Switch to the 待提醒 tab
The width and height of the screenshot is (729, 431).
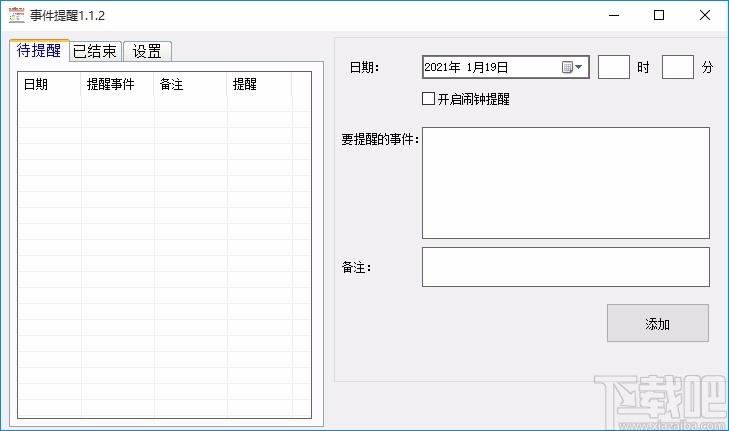(x=39, y=50)
